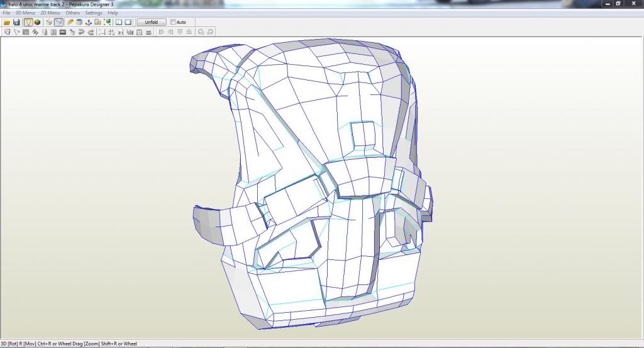Click the rotate counterclockwise icon

(x=201, y=32)
